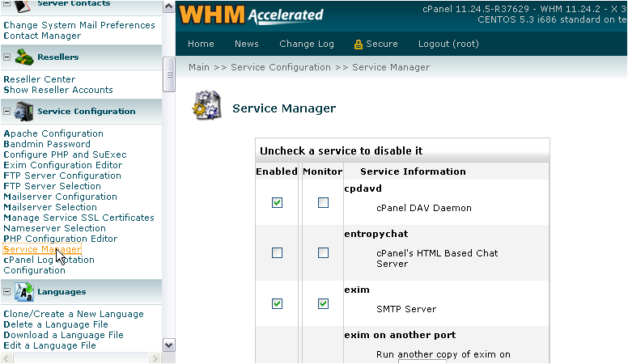Click Service Manager breadcrumb link
Viewport: 628px width, 364px height.
pos(391,67)
